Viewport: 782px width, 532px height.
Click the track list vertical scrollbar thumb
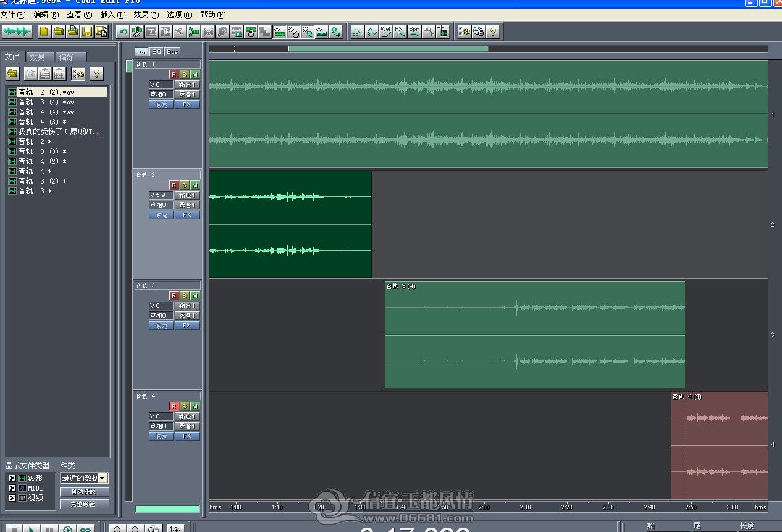pyautogui.click(x=129, y=66)
